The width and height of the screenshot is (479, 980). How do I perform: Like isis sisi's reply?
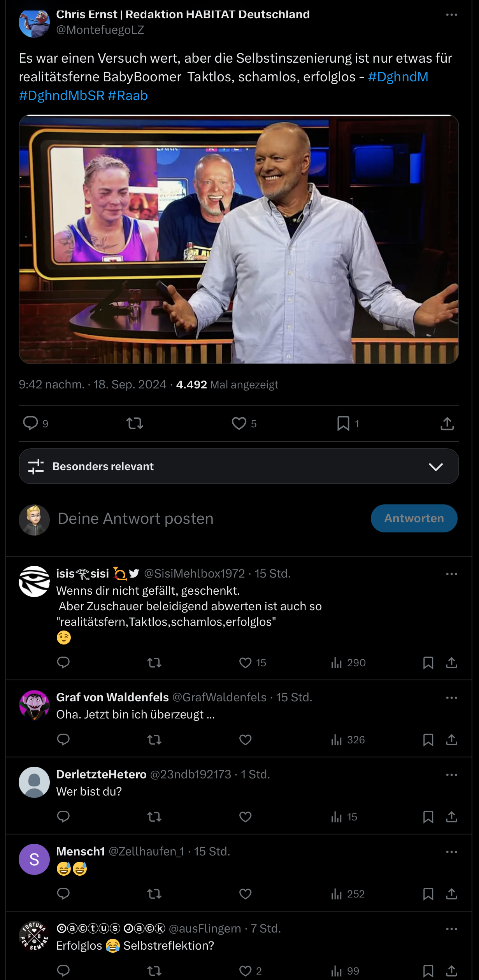tap(245, 662)
